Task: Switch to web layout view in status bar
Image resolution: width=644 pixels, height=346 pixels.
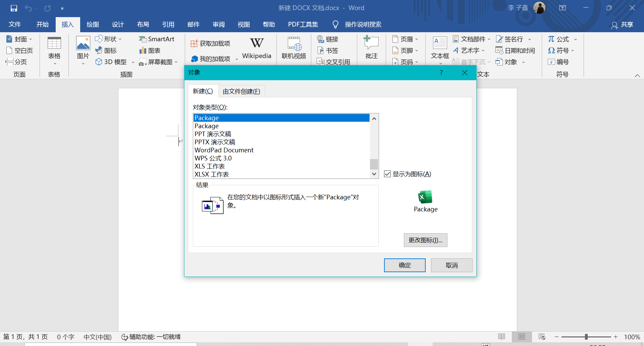Action: point(542,337)
